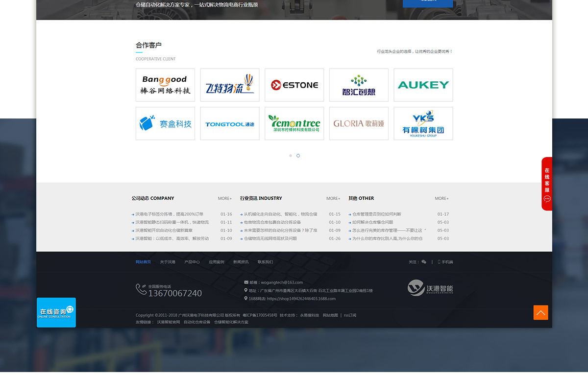Viewport: 588px width, 375px height.
Task: Open article 沃港电子标签分拣墙，提高200%订单
Action: (x=170, y=214)
